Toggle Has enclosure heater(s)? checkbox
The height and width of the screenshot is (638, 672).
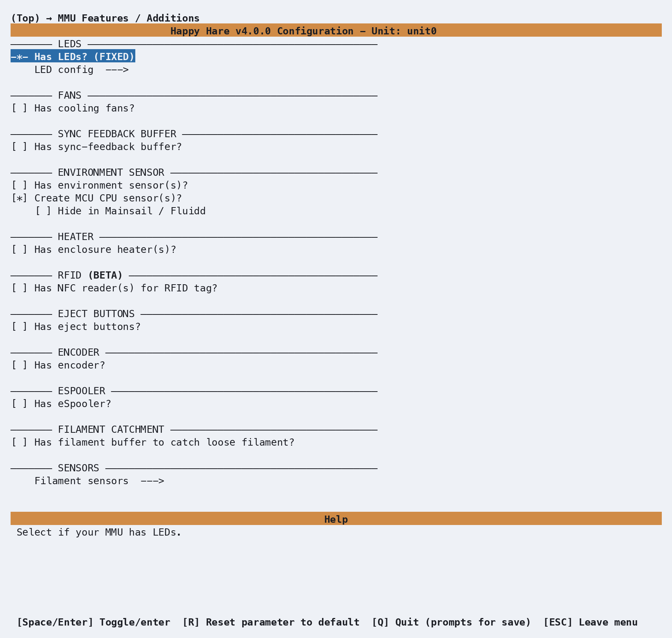click(x=93, y=249)
